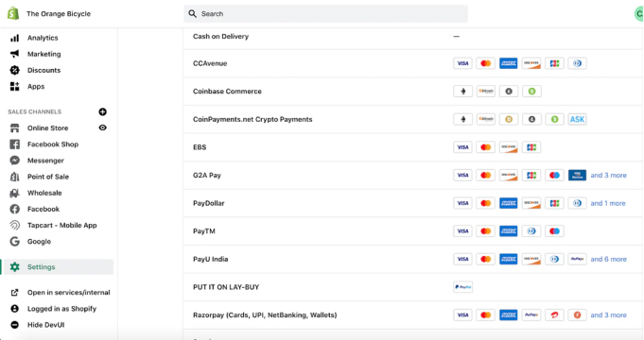Expand 'and 3 more' for Razorpay

tap(609, 315)
